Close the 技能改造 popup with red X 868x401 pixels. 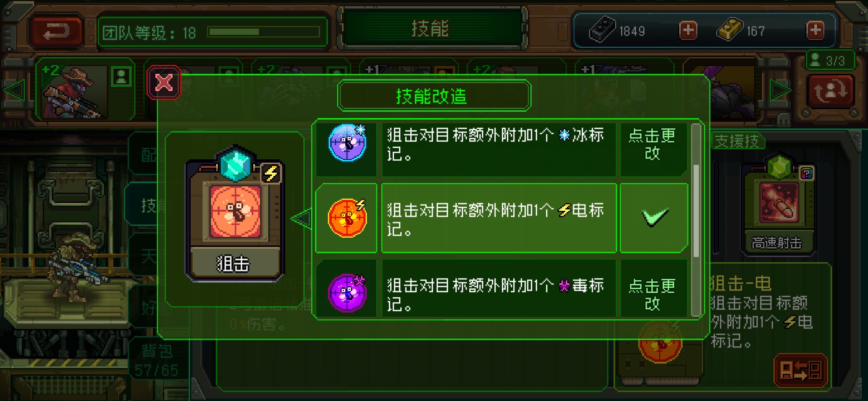tap(164, 82)
